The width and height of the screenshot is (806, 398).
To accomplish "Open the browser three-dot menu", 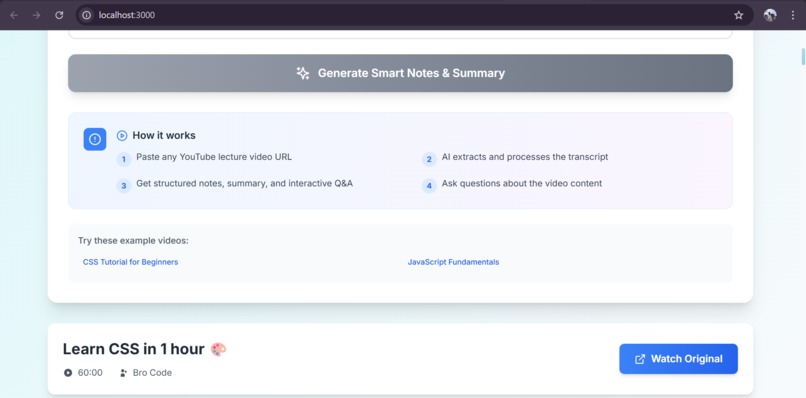I will coord(793,15).
